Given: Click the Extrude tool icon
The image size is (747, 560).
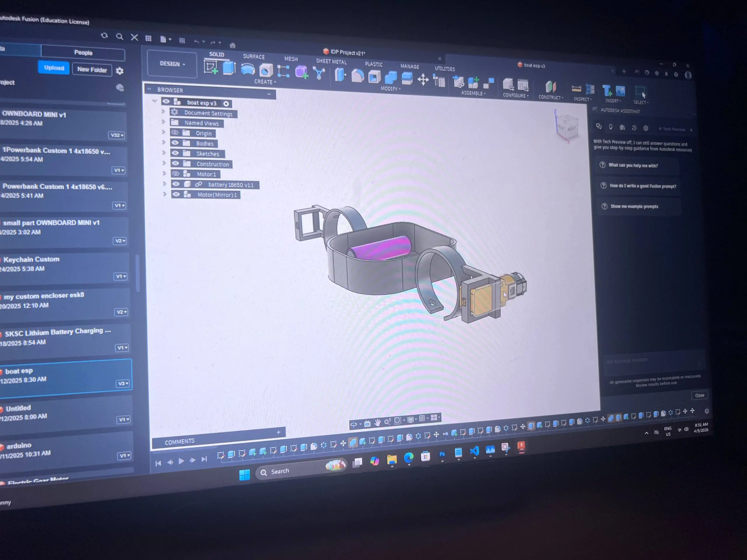Looking at the screenshot, I should point(229,68).
